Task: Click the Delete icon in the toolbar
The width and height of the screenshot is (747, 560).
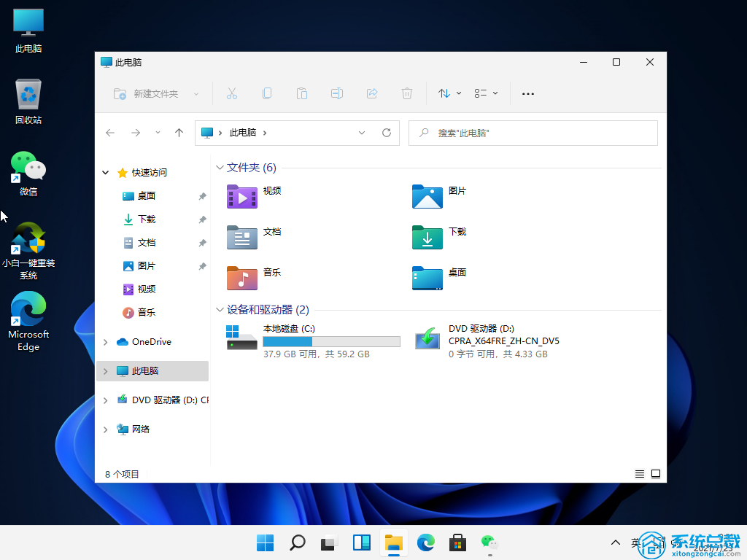Action: click(406, 93)
